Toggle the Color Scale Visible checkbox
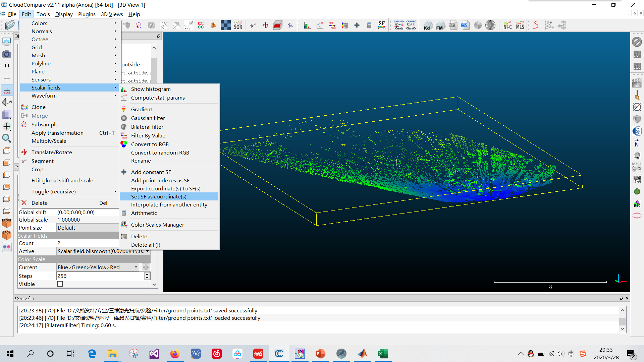The image size is (644, 362). point(60,284)
